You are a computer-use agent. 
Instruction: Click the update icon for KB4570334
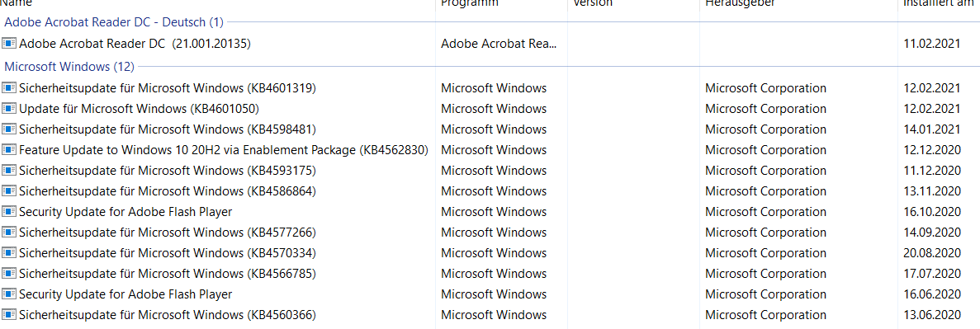click(x=9, y=253)
